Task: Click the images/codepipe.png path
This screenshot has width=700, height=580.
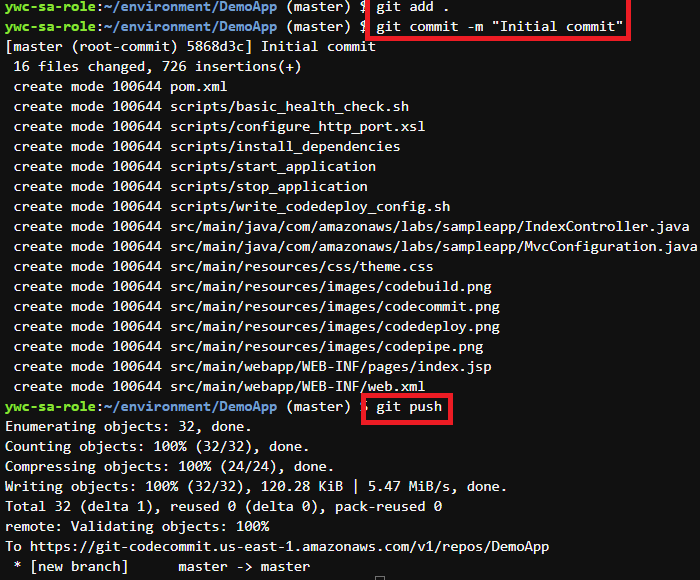Action: (326, 347)
